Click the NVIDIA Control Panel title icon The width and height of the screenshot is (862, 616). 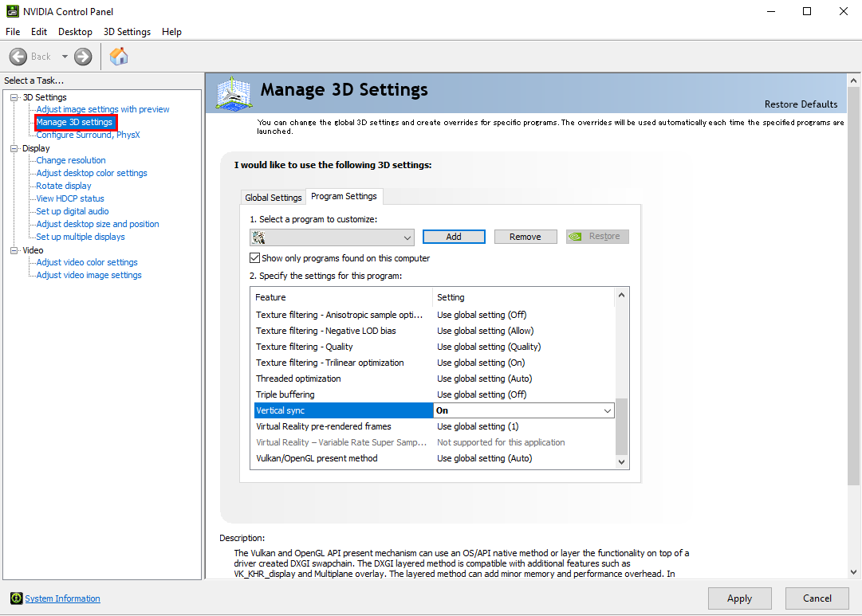pyautogui.click(x=12, y=11)
